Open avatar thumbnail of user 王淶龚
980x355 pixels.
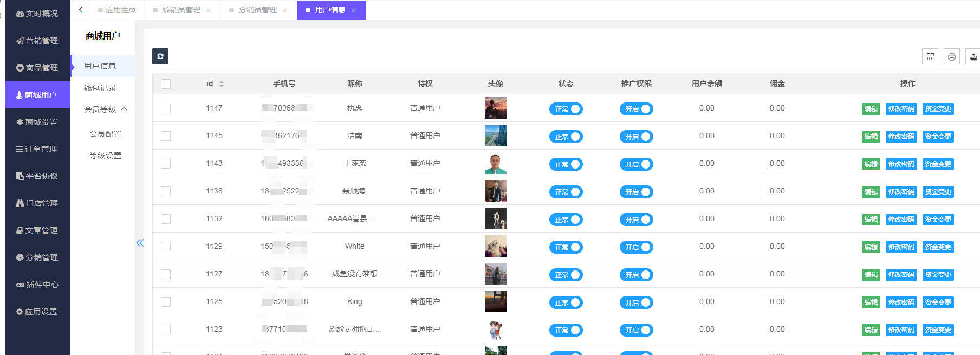pyautogui.click(x=496, y=163)
